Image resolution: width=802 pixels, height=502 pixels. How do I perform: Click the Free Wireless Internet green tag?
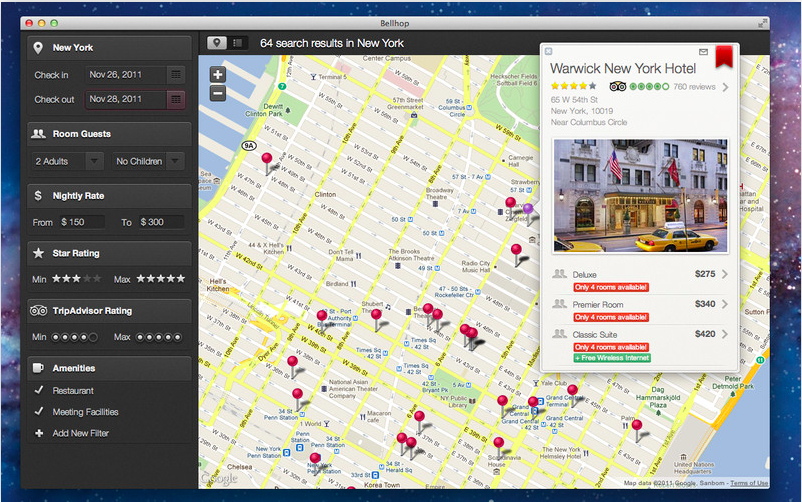612,358
